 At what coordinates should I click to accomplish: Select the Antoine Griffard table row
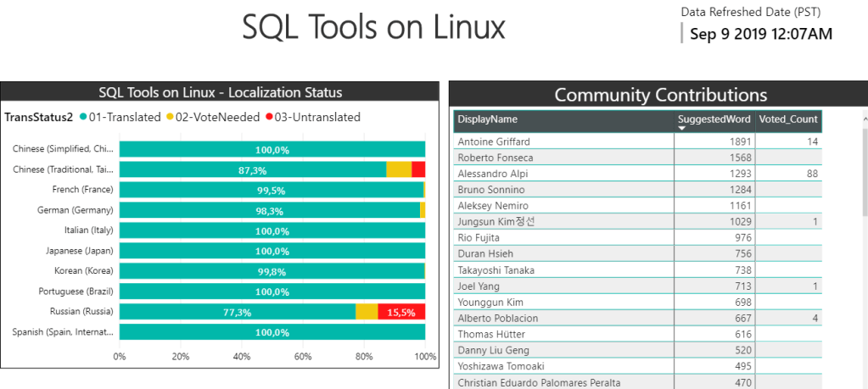[564, 142]
